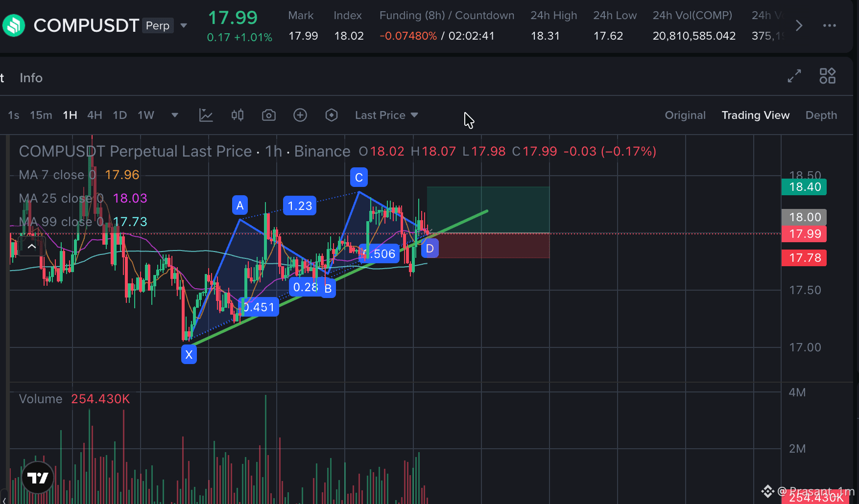Click the Mark price value 17.99
The height and width of the screenshot is (504, 859).
[303, 36]
